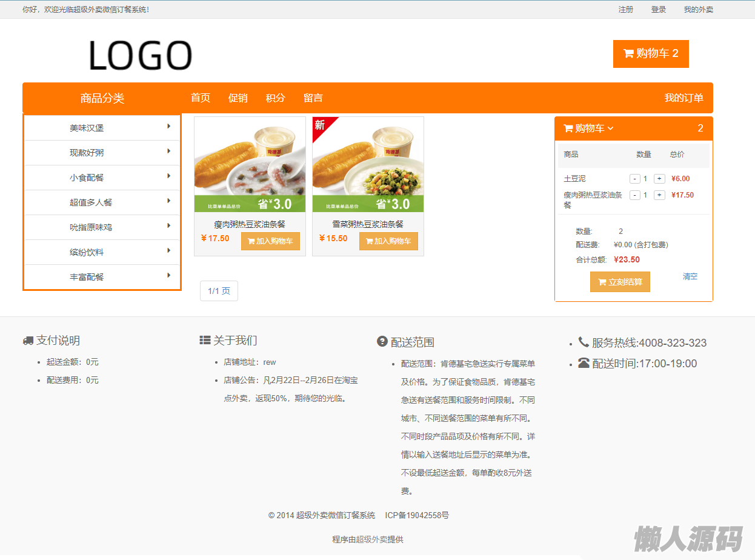Viewport: 755px width, 560px height.
Task: Click the 超级外卖 link in footer credit
Action: (x=371, y=539)
